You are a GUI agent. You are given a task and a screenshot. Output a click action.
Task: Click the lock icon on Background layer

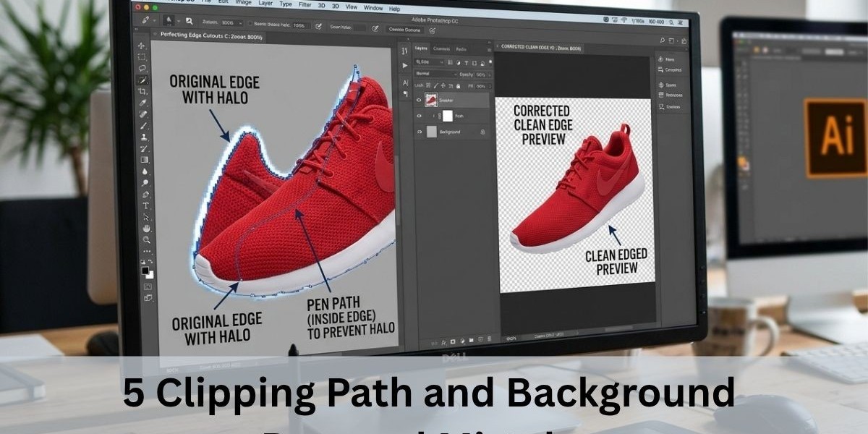coord(482,132)
